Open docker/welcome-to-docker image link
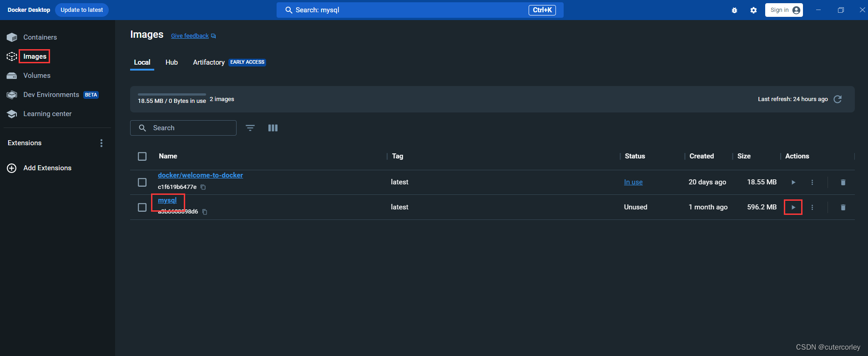Image resolution: width=868 pixels, height=356 pixels. (x=200, y=175)
